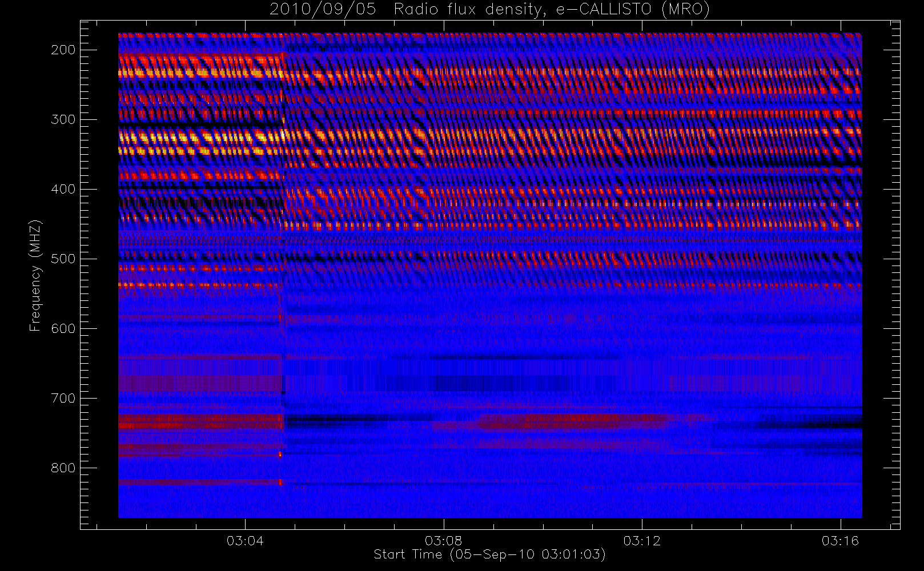Screen dimensions: 924x571
Task: Click the 03:08 time tick label
Action: (x=444, y=541)
